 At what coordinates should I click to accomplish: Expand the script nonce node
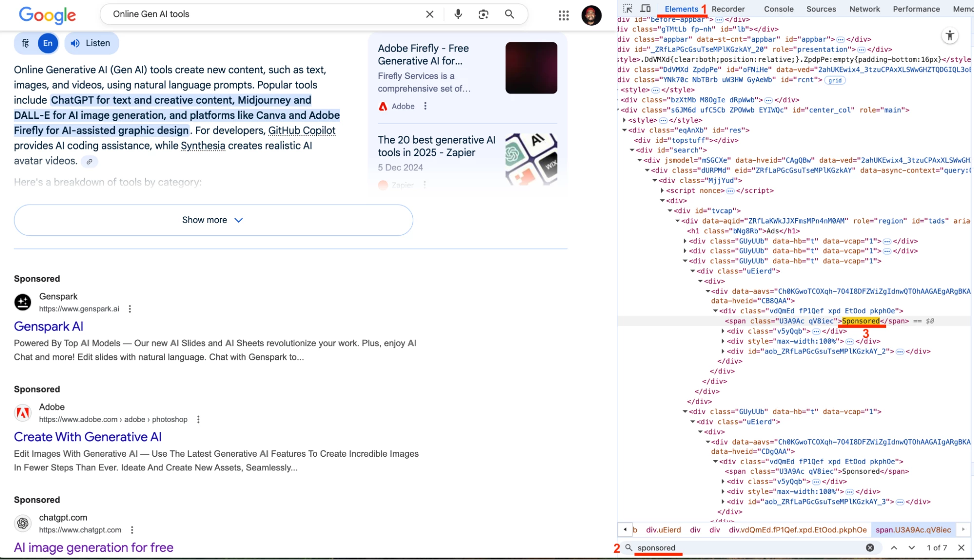tap(662, 190)
